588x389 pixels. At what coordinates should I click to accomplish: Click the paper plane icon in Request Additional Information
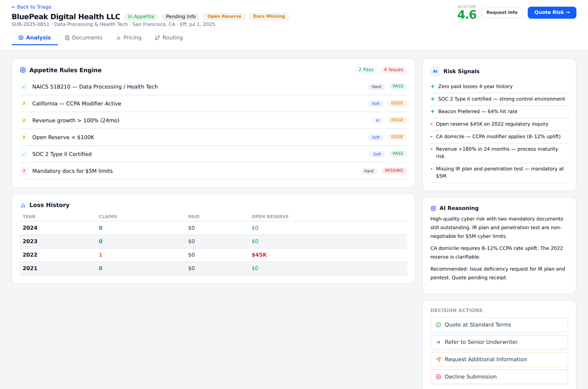tap(439, 360)
